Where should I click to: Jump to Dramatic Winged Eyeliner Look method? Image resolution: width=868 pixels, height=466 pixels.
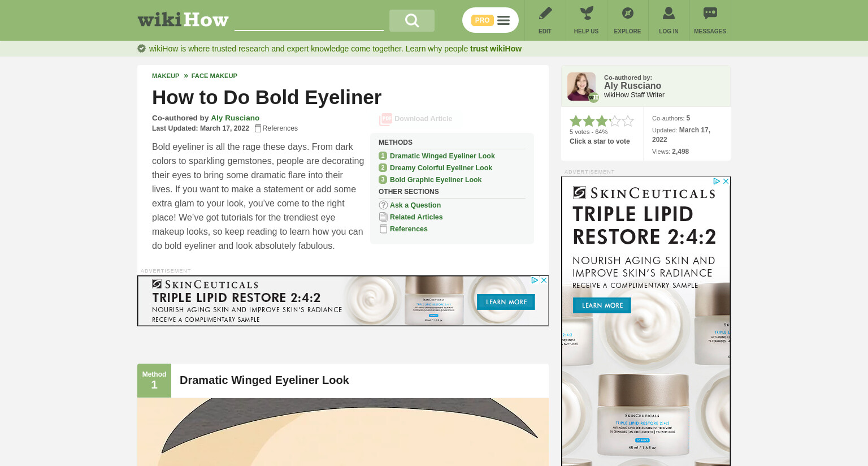point(442,156)
